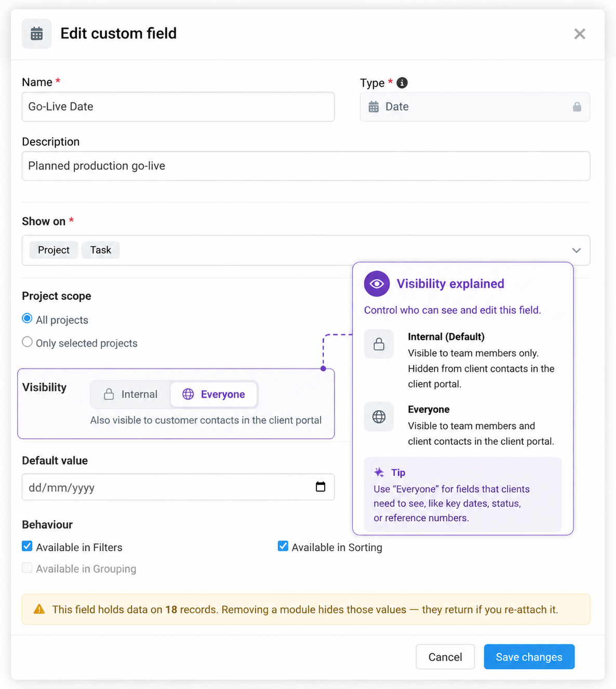Switch visibility to Internal
Screen dimensions: 616x689
(130, 394)
